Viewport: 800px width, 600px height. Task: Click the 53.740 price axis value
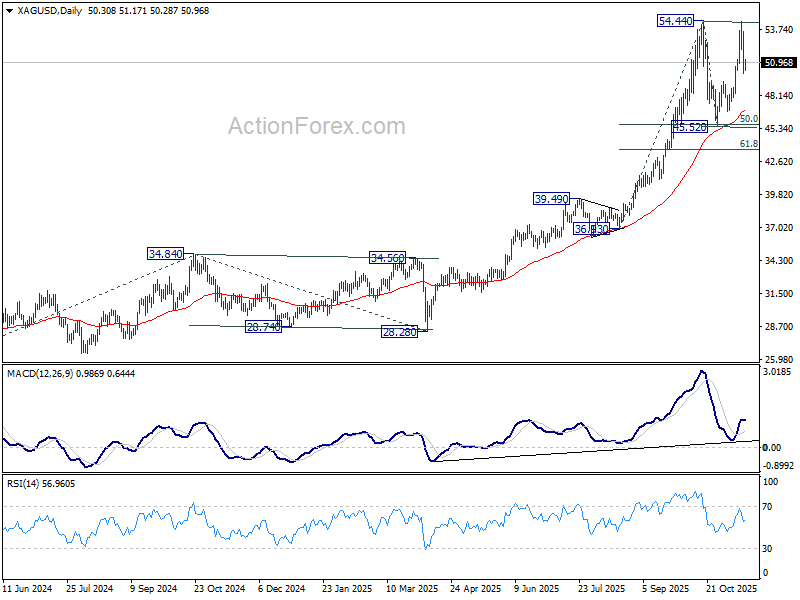click(778, 30)
